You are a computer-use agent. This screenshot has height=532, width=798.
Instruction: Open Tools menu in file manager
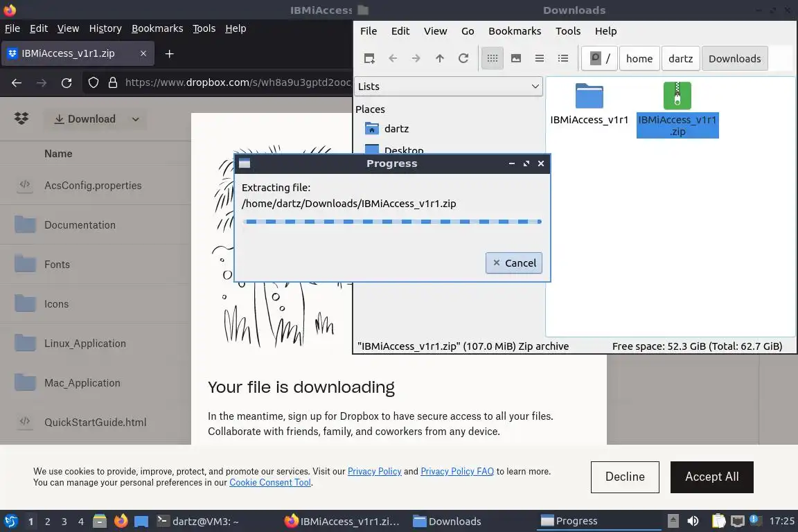568,31
